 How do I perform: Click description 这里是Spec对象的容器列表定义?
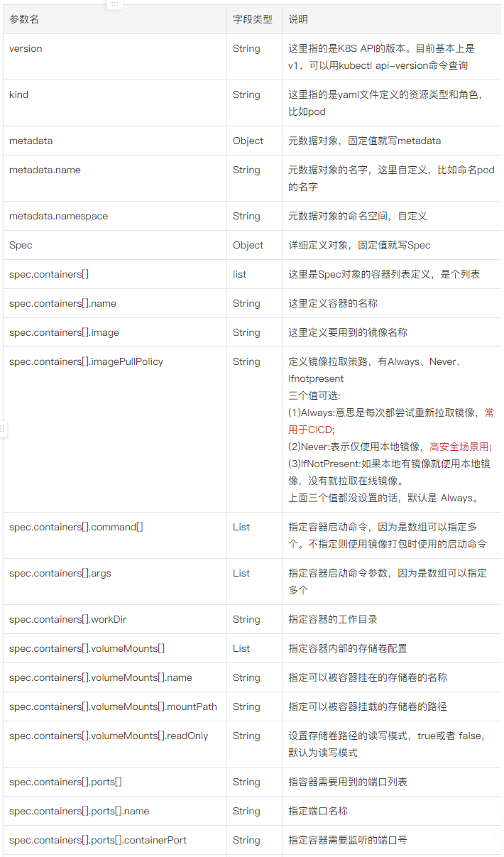click(x=384, y=274)
